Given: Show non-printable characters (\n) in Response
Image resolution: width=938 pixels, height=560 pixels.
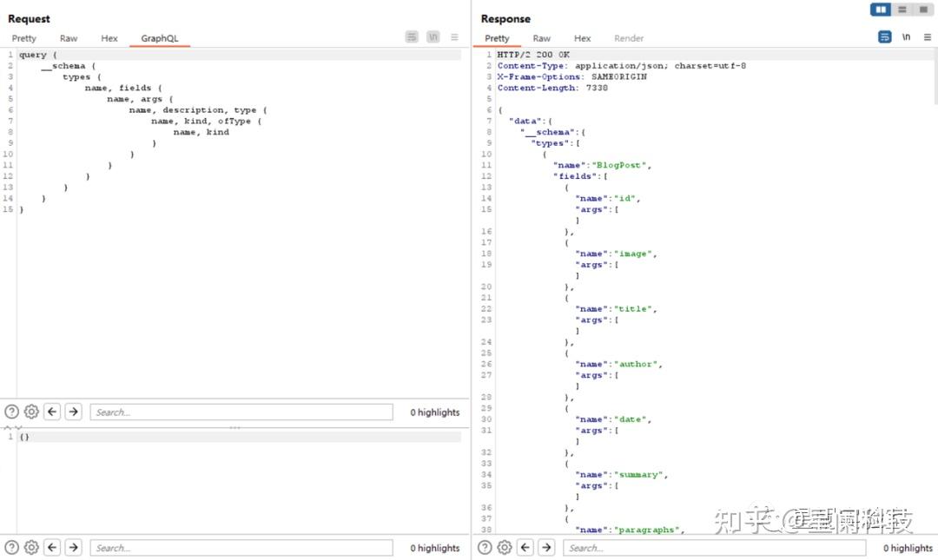Looking at the screenshot, I should tap(906, 37).
